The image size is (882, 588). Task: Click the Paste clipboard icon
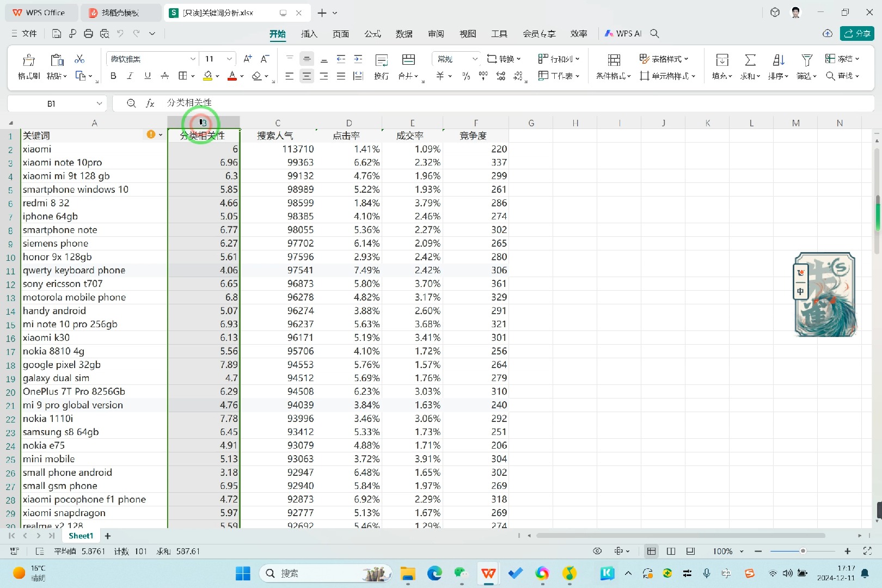57,60
